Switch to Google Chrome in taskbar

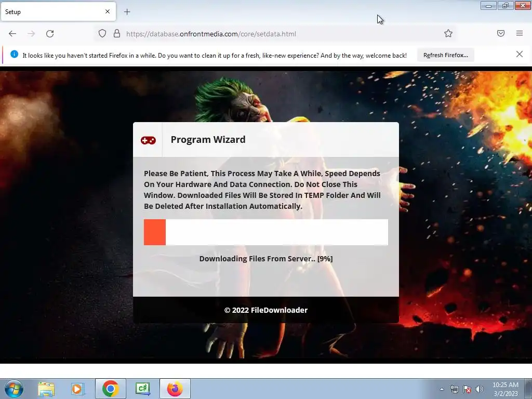pos(110,389)
